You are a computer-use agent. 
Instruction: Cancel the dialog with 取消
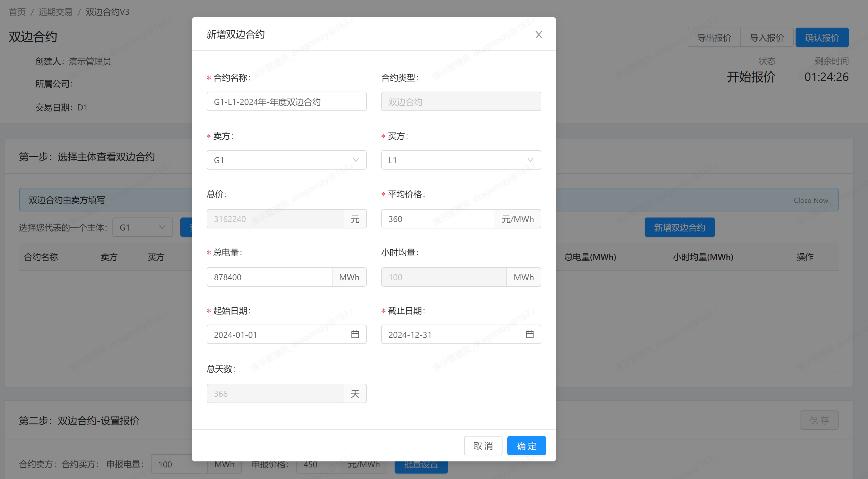click(x=483, y=446)
